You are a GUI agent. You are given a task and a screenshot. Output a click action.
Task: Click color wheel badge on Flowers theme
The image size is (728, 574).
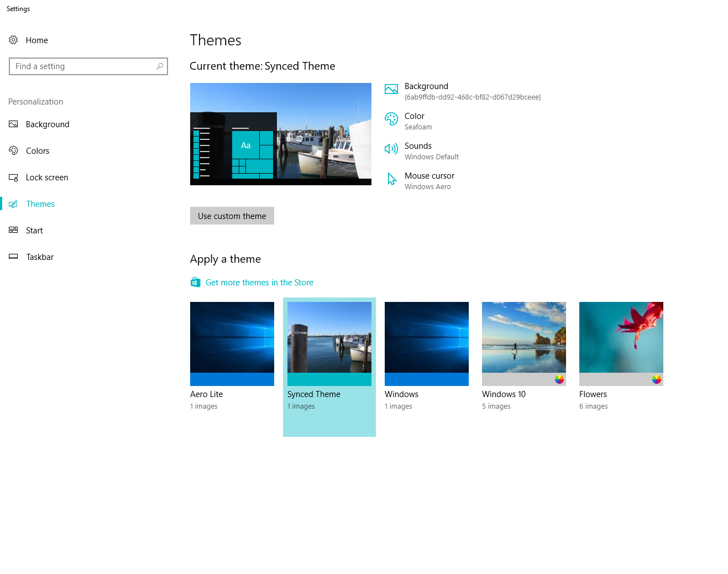pos(657,379)
